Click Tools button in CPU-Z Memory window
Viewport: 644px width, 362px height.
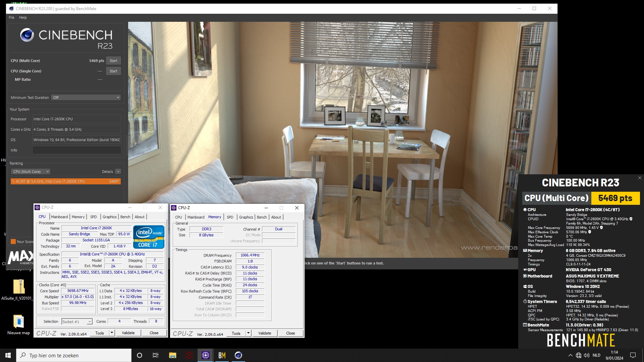tap(236, 333)
